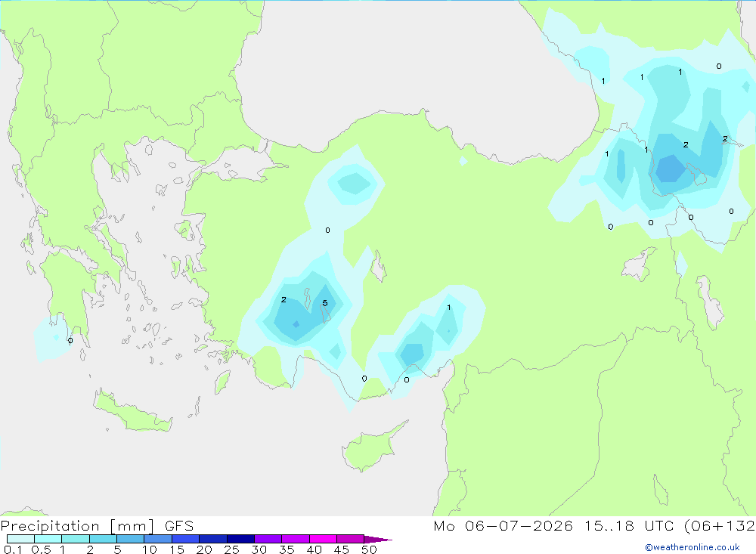Viewport: 756px width, 554px height.
Task: Open the weatheronline.co.uk copyright link
Action: click(x=692, y=547)
